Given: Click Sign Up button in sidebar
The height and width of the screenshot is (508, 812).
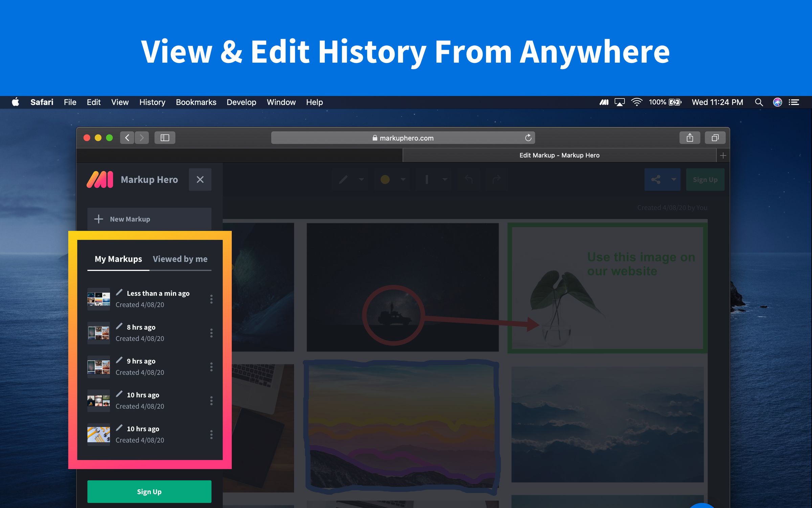Looking at the screenshot, I should tap(149, 491).
